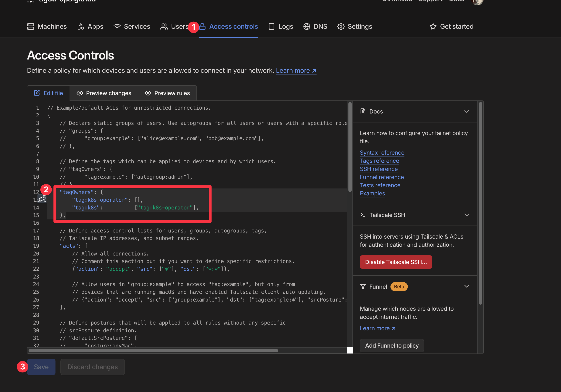Click the Save button
Screen dimensions: 561x392
point(41,367)
